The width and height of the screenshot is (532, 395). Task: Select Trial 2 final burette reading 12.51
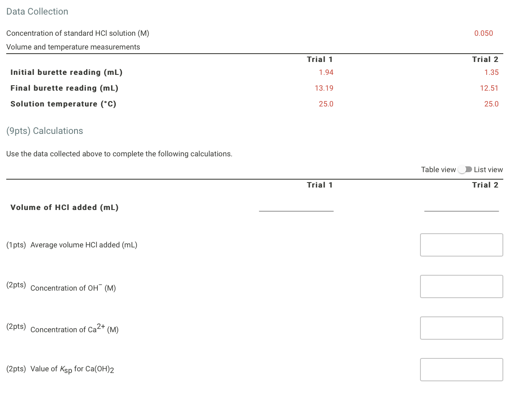490,88
